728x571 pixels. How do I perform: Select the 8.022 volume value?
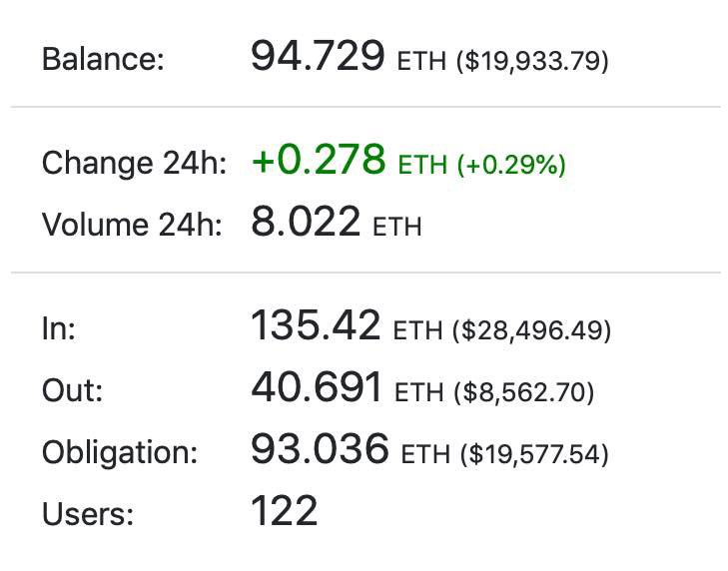point(305,222)
